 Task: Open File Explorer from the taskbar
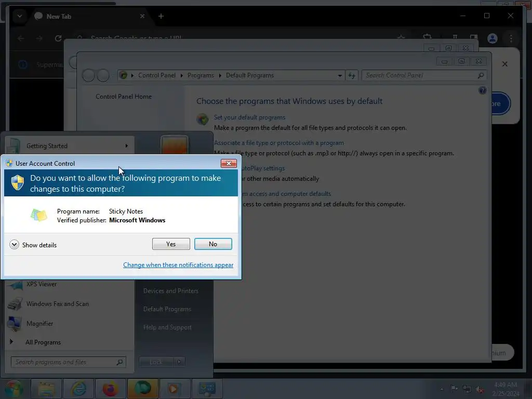(x=46, y=389)
